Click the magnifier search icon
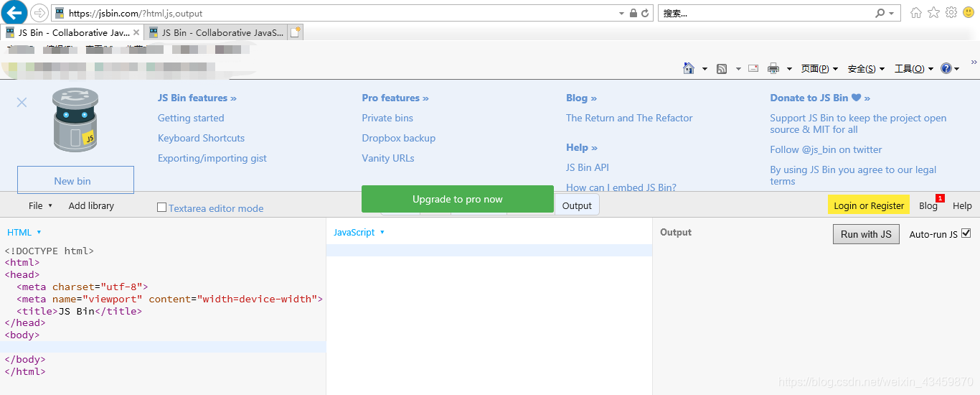 880,13
